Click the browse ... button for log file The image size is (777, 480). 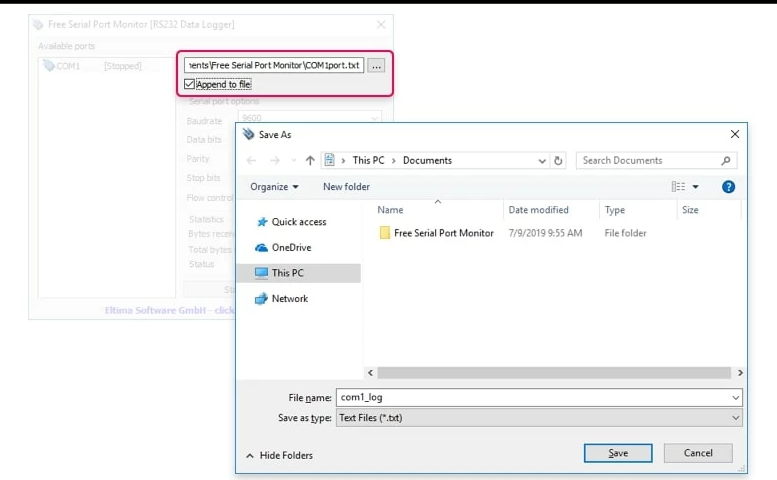(377, 65)
